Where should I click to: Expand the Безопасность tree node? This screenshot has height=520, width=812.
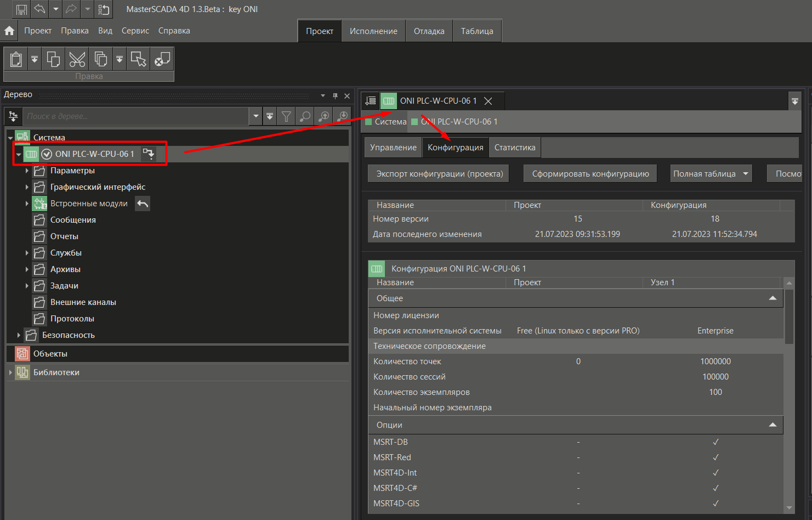coord(19,335)
